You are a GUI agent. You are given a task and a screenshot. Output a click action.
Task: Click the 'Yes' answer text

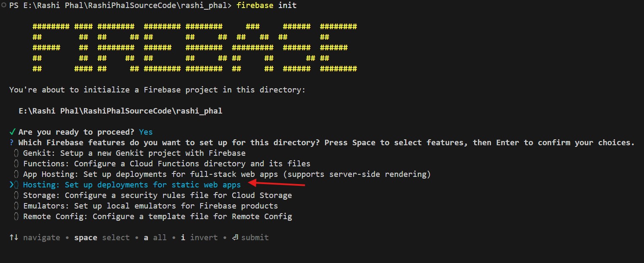point(146,132)
